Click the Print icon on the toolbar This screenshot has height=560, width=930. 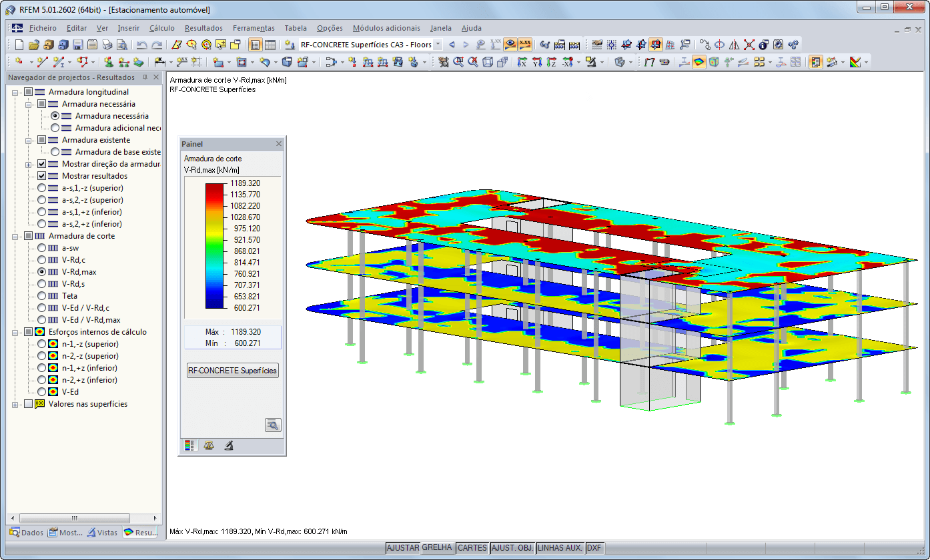[107, 45]
